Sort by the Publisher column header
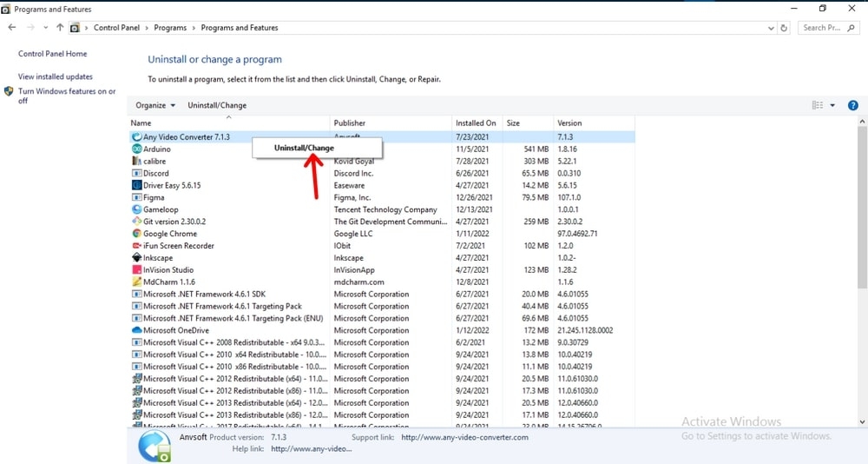 click(391, 123)
